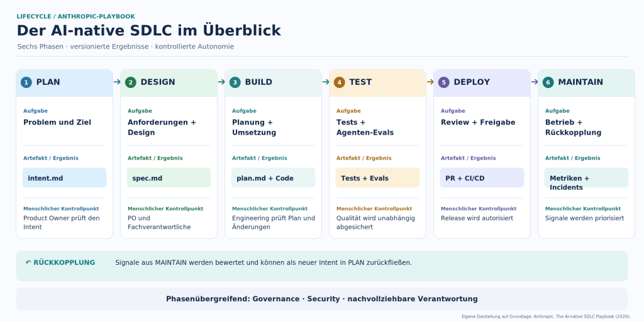Click the number 1 badge beside PLAN
The image size is (644, 322).
(x=26, y=82)
